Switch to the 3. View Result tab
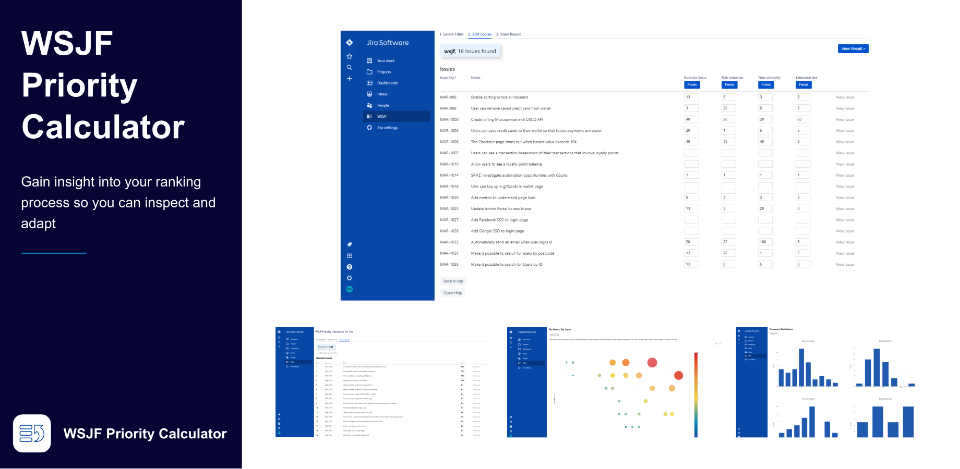This screenshot has width=960, height=469. pyautogui.click(x=510, y=34)
